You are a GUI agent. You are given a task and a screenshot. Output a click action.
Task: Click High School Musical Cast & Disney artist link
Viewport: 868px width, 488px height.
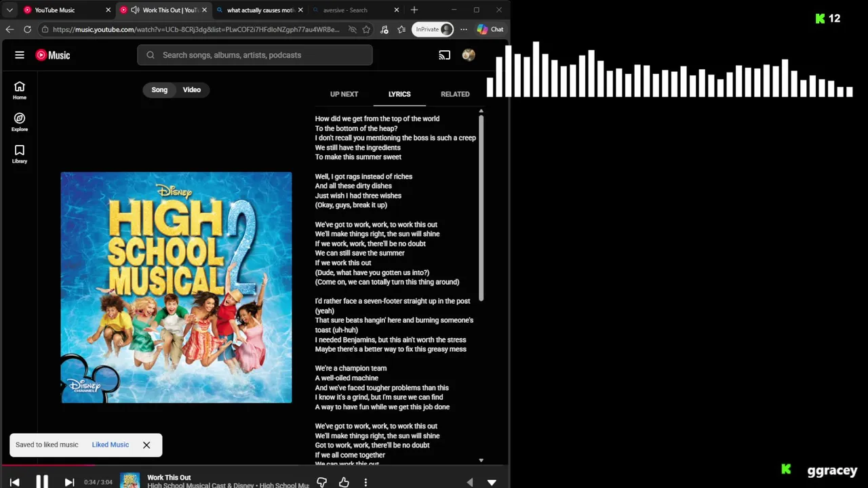[x=201, y=485]
